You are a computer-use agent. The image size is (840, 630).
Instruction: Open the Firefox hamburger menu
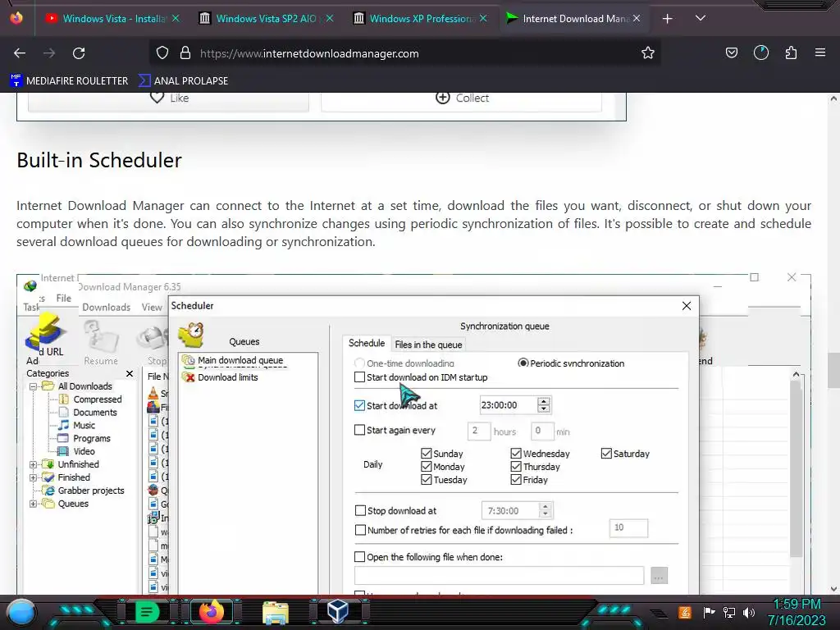819,52
